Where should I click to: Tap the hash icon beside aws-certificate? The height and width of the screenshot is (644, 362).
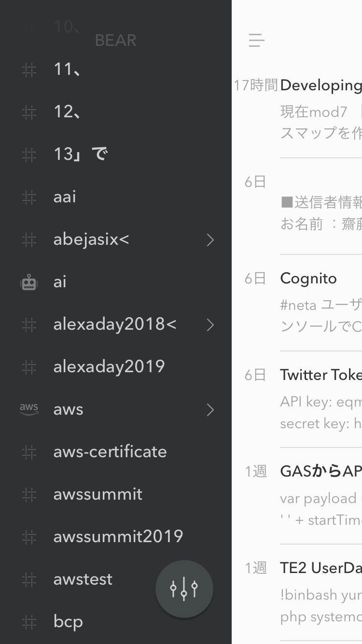coord(29,452)
